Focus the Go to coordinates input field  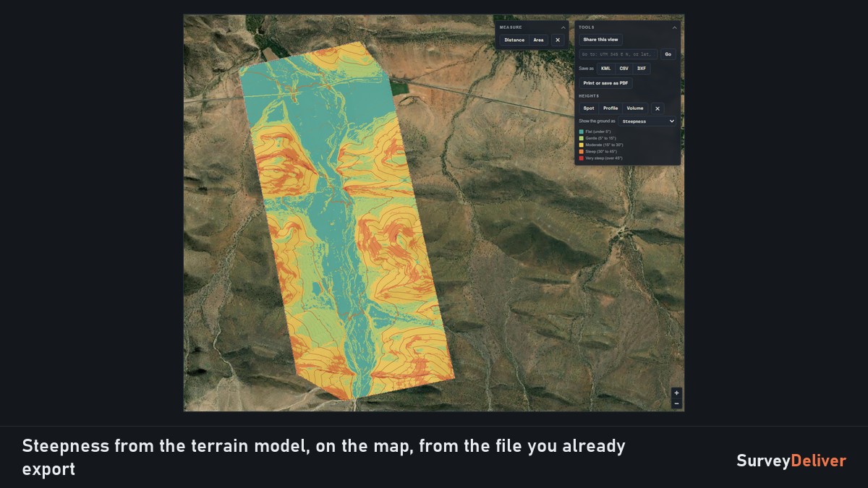coord(618,54)
